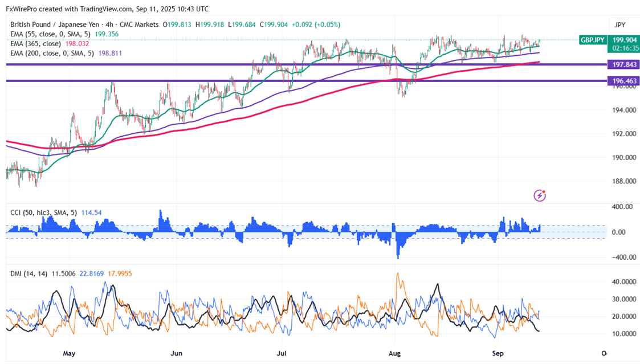Click the candle countdown timer 02:16:35
640x364 pixels.
[x=625, y=48]
